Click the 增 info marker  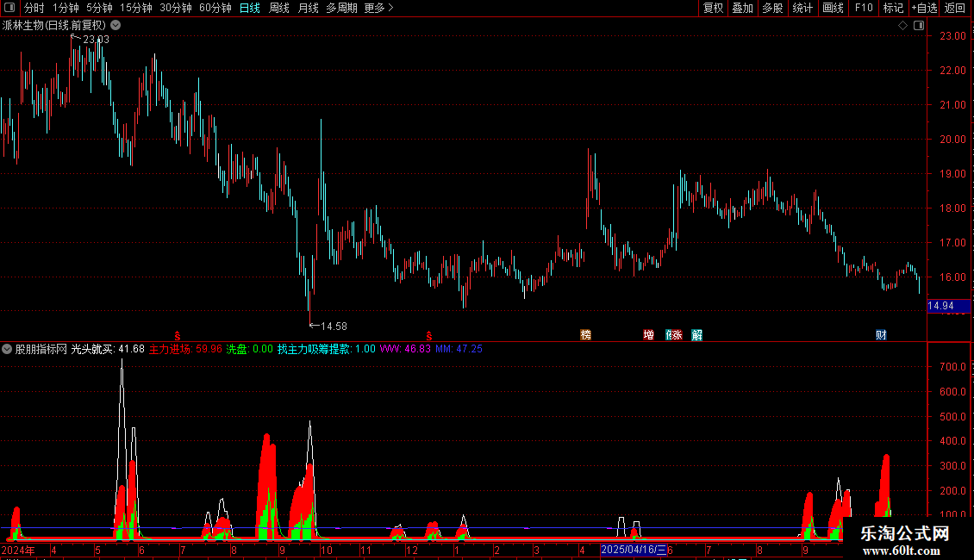point(648,335)
